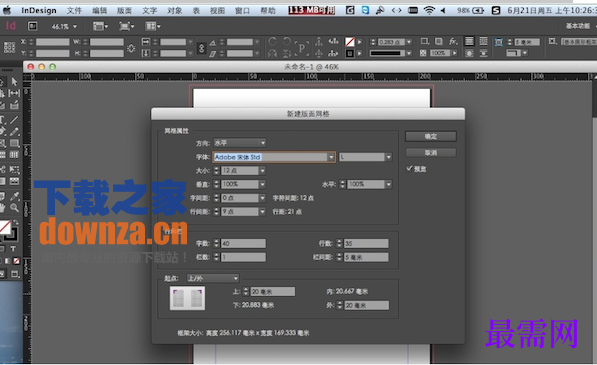This screenshot has height=365, width=597.
Task: Open the 基本功能 workspace switcher
Action: pos(578,26)
